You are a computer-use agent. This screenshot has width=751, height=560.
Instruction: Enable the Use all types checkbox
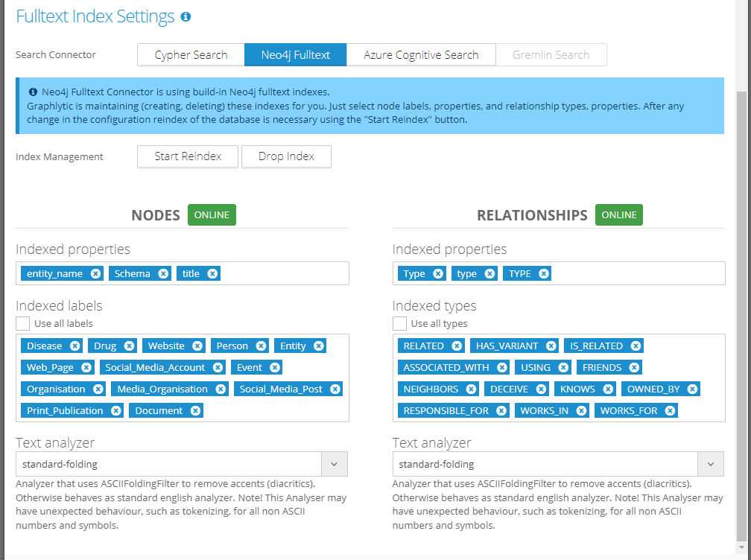click(400, 323)
